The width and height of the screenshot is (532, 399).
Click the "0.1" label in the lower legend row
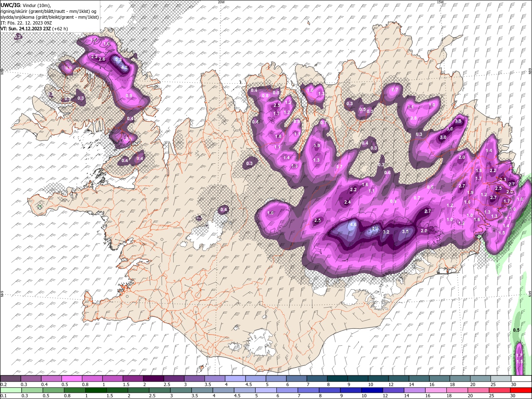click(x=3, y=396)
